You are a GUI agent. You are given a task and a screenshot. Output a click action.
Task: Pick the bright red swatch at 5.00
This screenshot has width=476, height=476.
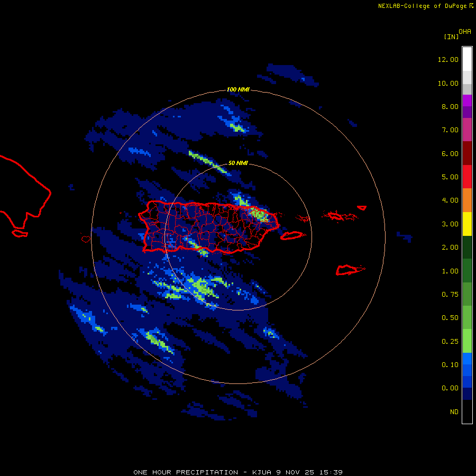click(467, 177)
